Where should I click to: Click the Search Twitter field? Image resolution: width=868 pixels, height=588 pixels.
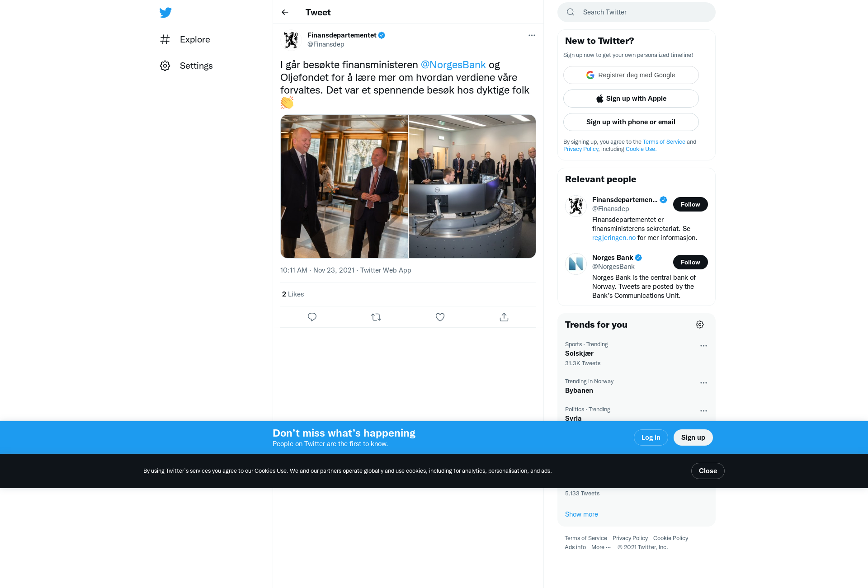pos(637,12)
